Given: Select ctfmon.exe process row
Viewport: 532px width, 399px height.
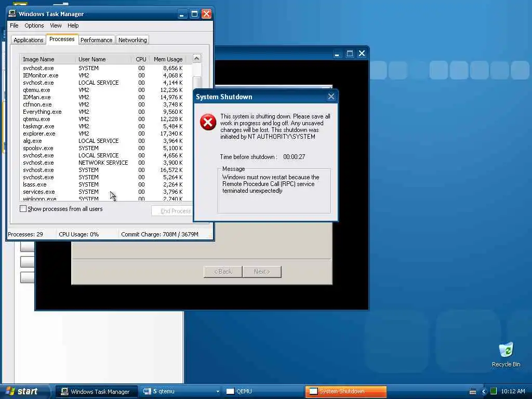Looking at the screenshot, I should coord(106,104).
